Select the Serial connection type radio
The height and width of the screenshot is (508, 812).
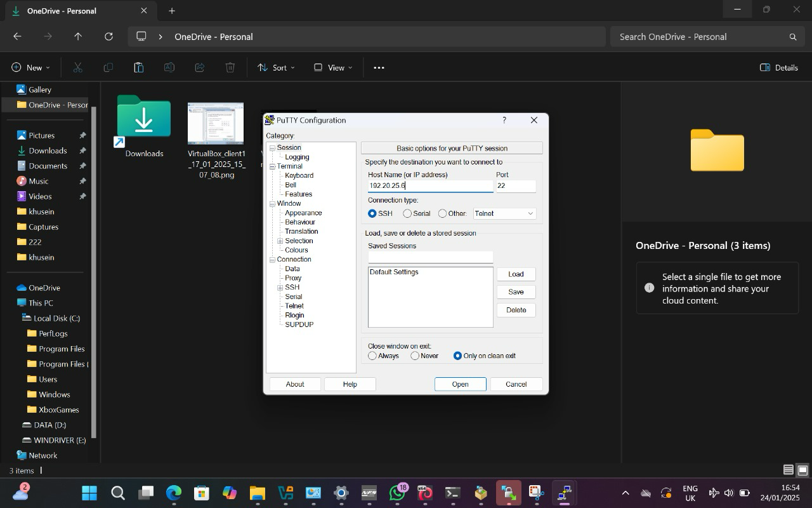(407, 213)
